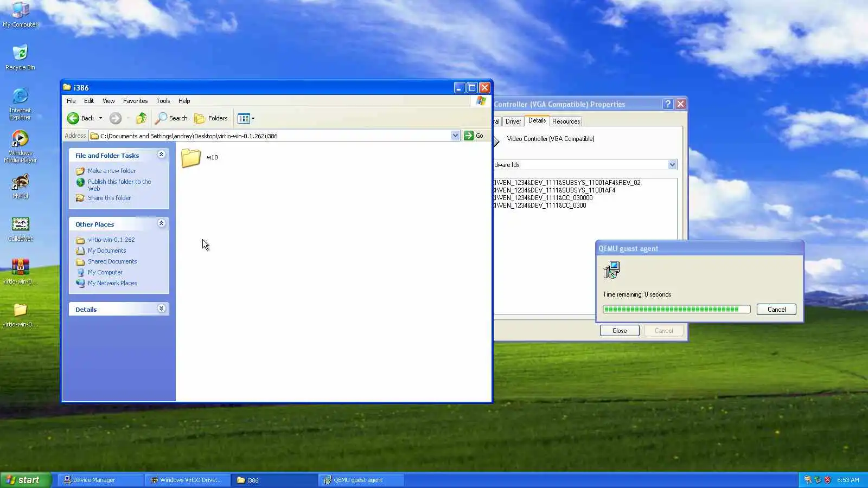The width and height of the screenshot is (868, 488).
Task: Launch Windows Media Player shortcut
Action: pos(20,146)
